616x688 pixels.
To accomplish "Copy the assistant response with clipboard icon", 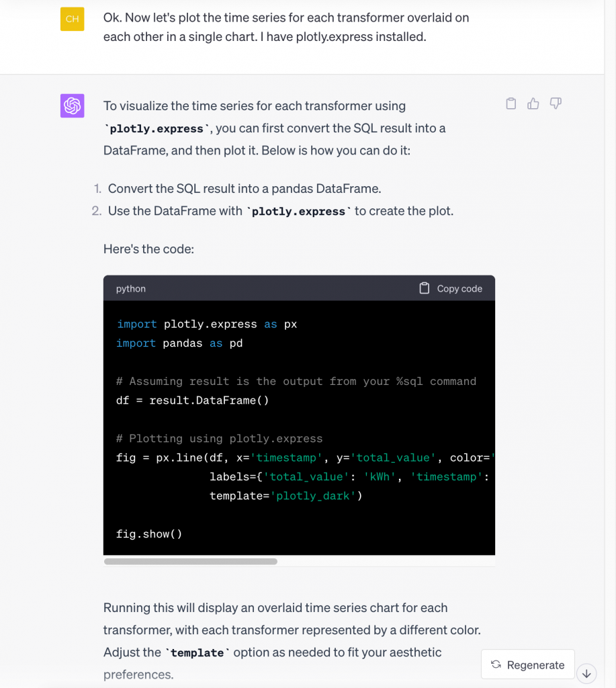I will [511, 103].
